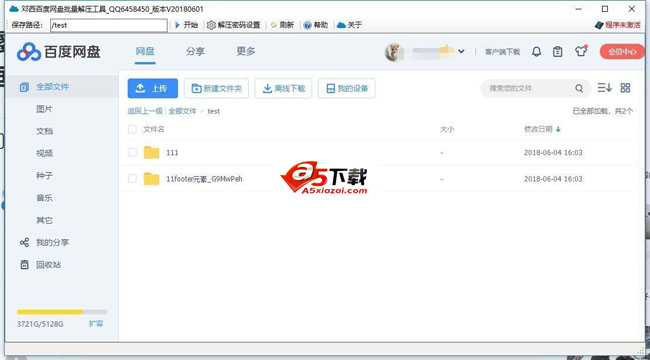Select 文档 category in sidebar

pyautogui.click(x=44, y=131)
